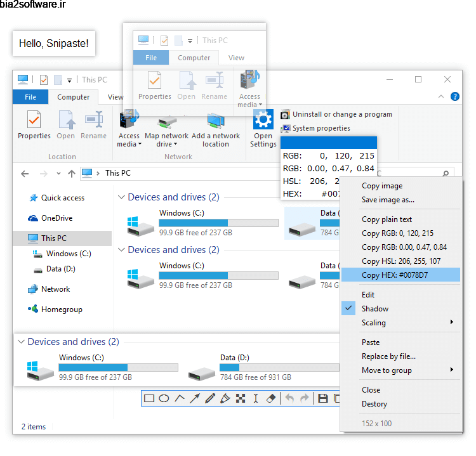Go back with the Back arrow

[25, 174]
